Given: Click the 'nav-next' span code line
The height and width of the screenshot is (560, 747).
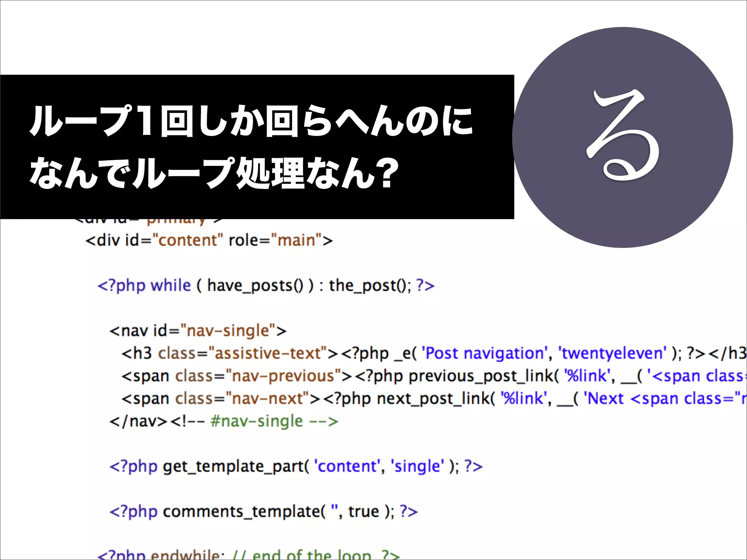Looking at the screenshot, I should (434, 399).
